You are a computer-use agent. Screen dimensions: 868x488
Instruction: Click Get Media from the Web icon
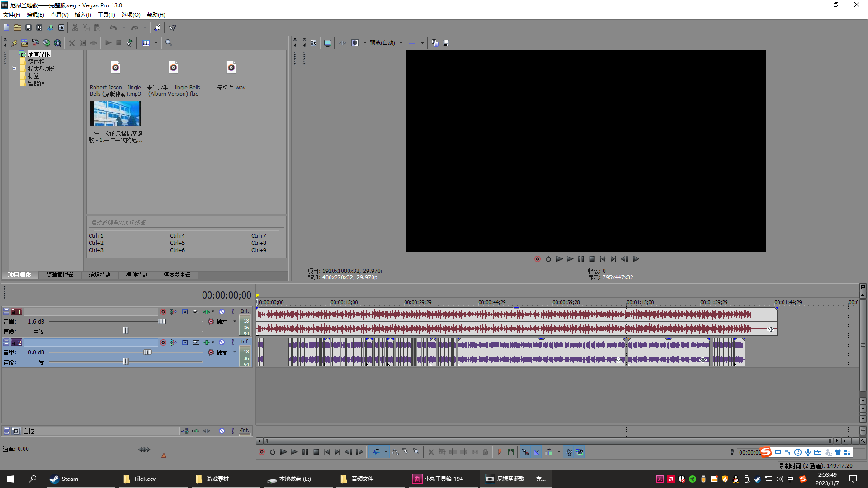click(57, 43)
